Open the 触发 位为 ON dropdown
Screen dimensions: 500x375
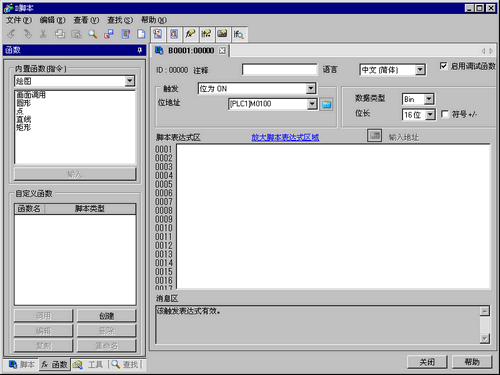coord(311,89)
